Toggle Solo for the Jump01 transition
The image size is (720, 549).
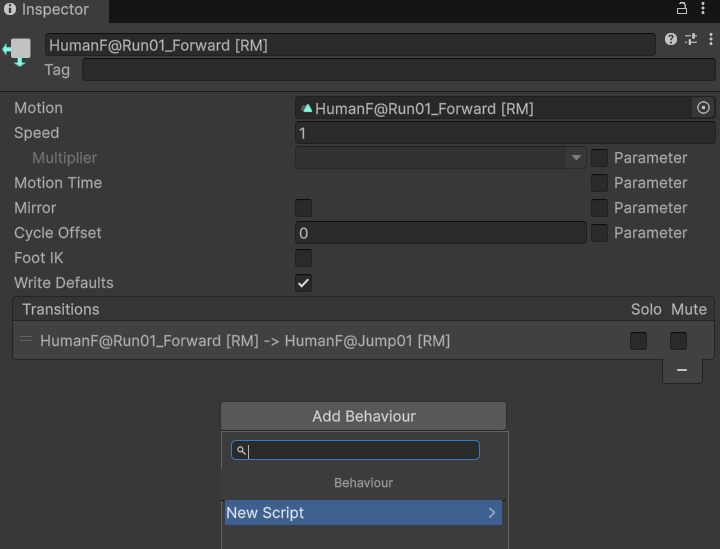(x=638, y=341)
